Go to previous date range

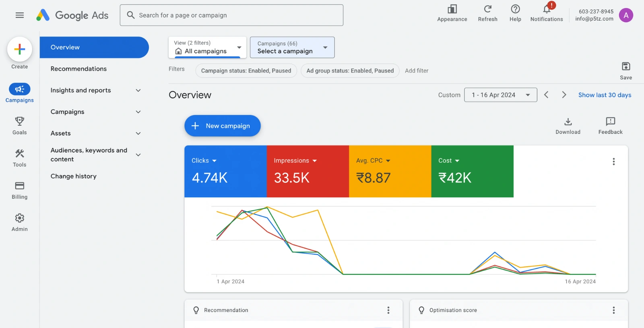[546, 95]
